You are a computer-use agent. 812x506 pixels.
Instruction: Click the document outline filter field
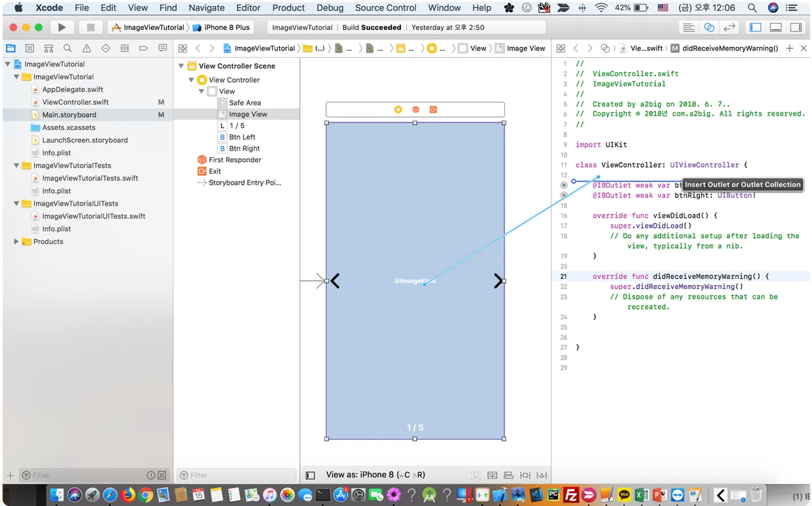[x=237, y=475]
